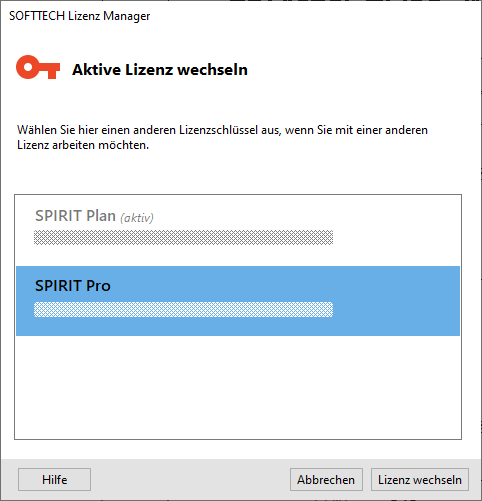This screenshot has height=501, width=482.
Task: Click the Aktive Lizenz wechseln heading
Action: tap(160, 70)
